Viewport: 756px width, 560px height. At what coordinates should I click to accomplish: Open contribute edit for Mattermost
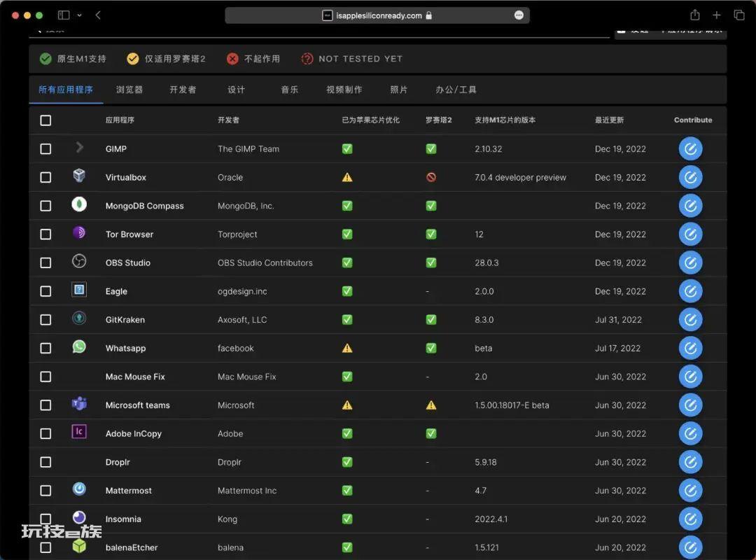(690, 490)
